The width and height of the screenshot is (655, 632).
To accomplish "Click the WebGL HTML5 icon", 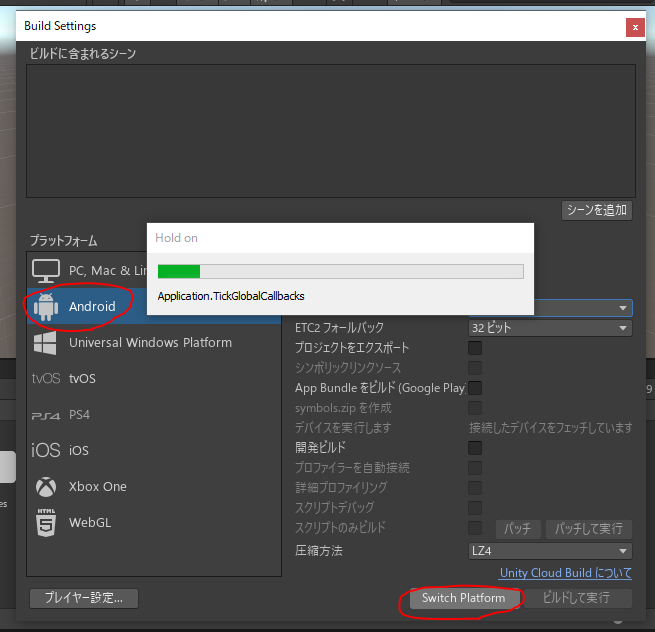I will click(x=46, y=523).
